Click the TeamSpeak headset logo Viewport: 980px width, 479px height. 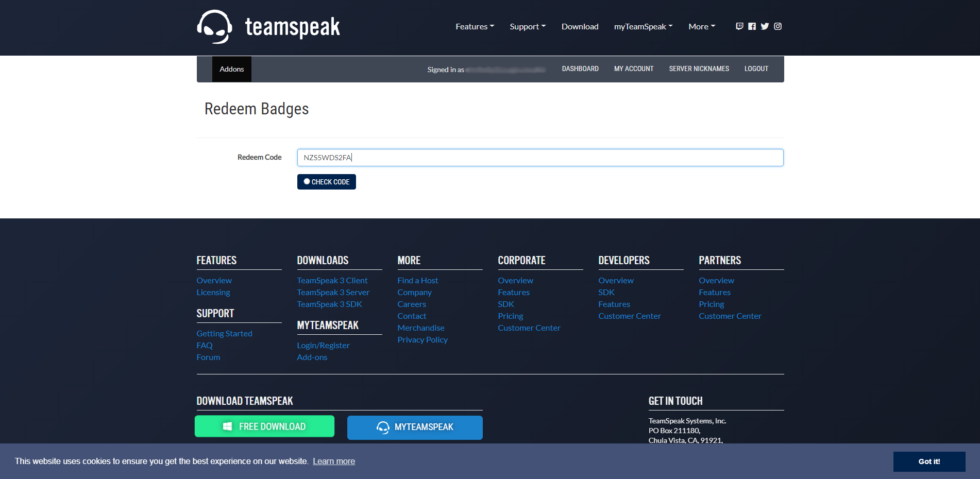pos(215,27)
